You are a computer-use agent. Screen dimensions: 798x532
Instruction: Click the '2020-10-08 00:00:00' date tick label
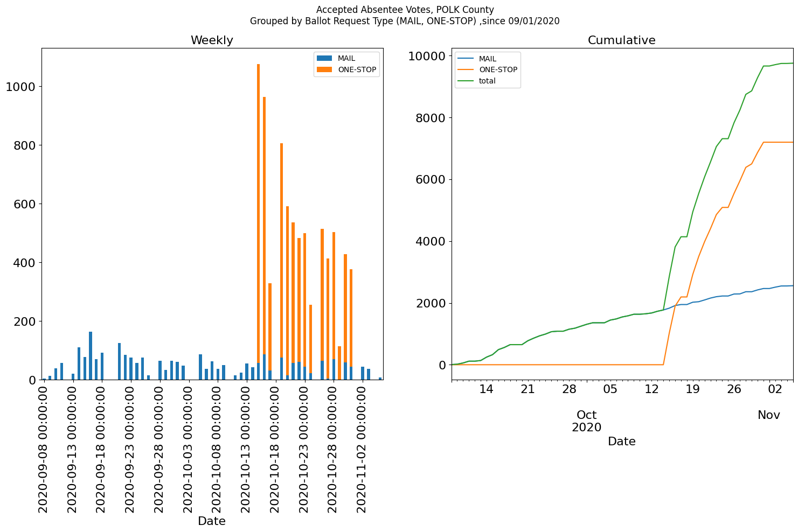(x=218, y=450)
